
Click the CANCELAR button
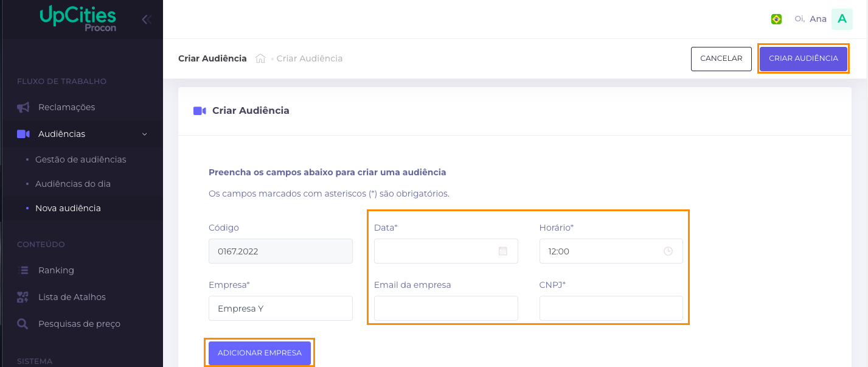coord(721,58)
